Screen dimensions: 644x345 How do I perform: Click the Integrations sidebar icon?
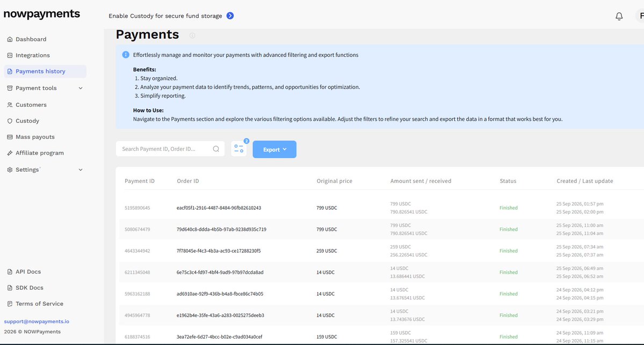tap(10, 55)
